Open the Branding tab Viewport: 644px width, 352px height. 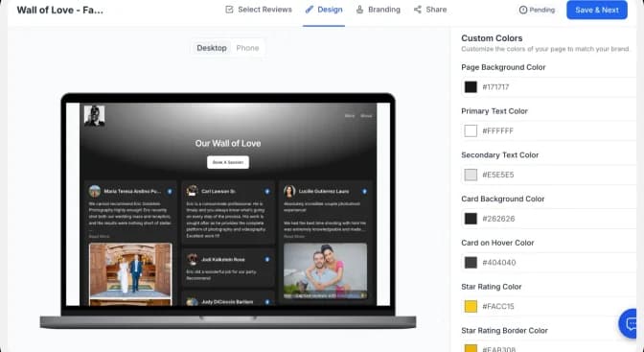[x=378, y=10]
